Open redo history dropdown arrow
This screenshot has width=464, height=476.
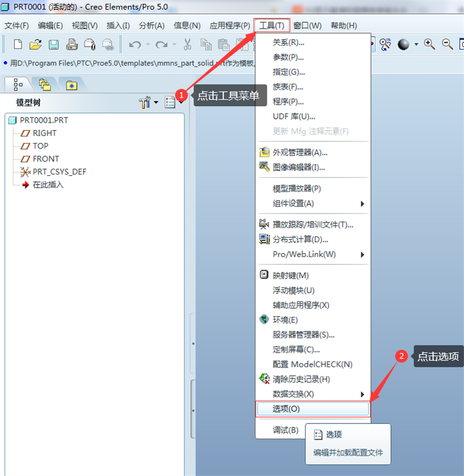[174, 45]
